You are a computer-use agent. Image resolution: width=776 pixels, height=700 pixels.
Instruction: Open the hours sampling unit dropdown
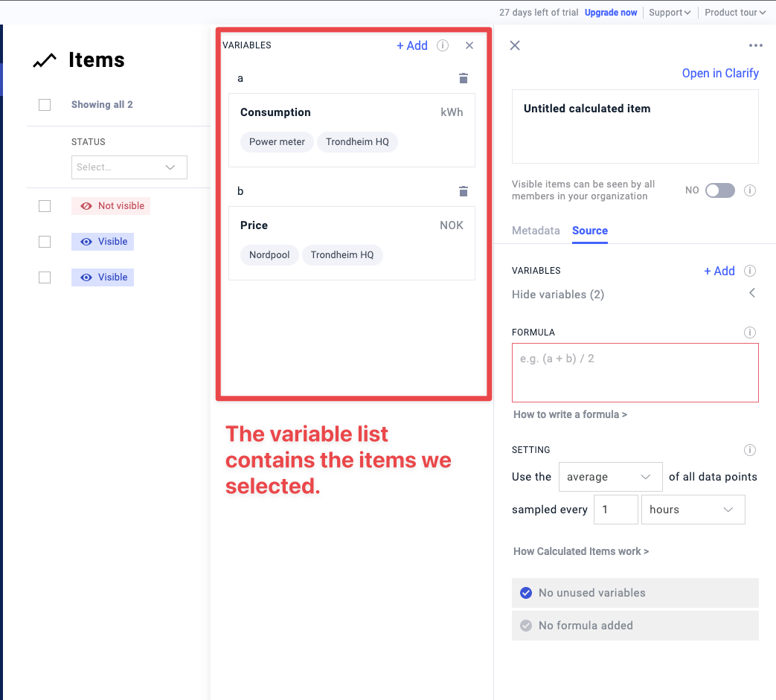(x=692, y=510)
